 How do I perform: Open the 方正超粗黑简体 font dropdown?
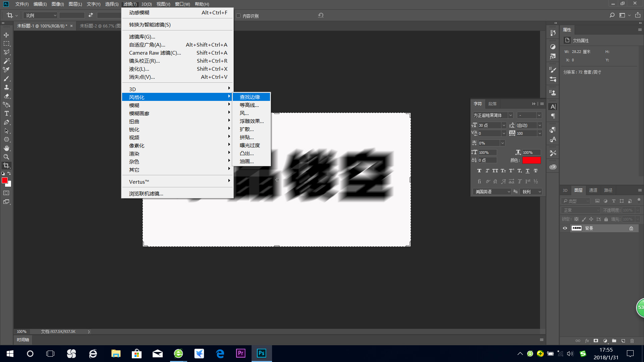tap(510, 115)
